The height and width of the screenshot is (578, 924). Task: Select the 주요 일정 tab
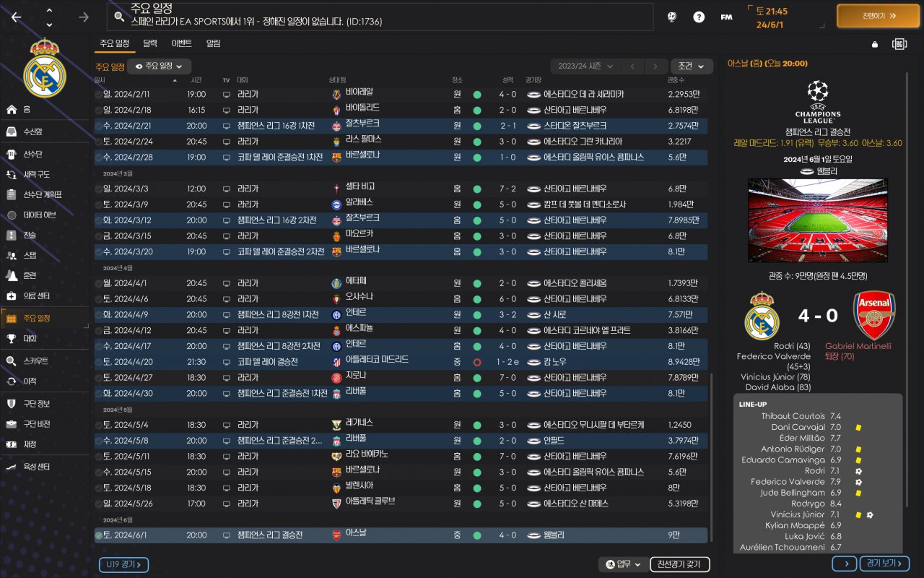pyautogui.click(x=114, y=43)
